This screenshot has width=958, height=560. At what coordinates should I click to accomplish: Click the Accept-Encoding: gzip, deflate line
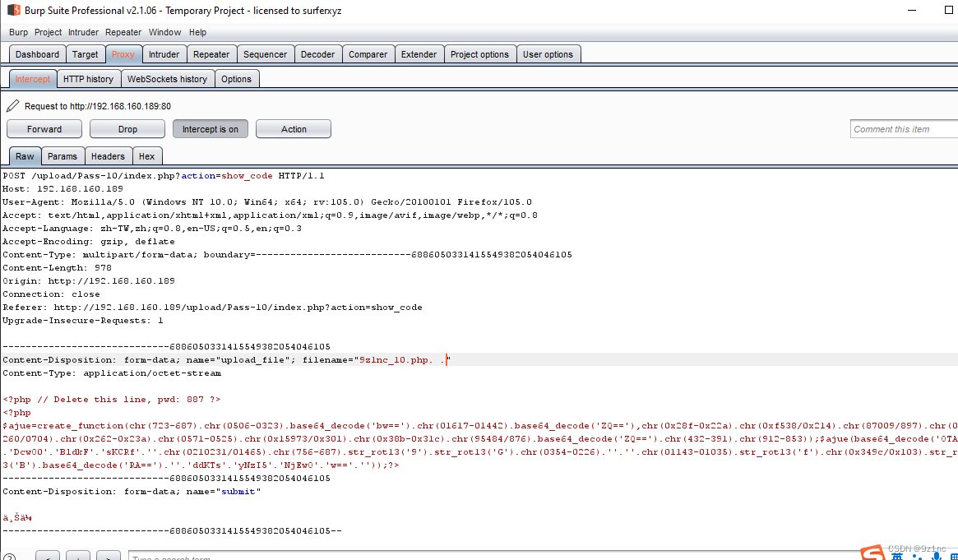pyautogui.click(x=89, y=242)
